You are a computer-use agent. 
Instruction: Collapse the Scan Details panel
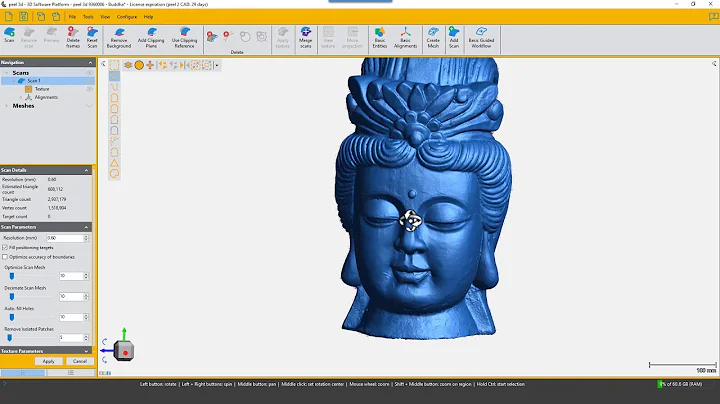point(86,170)
